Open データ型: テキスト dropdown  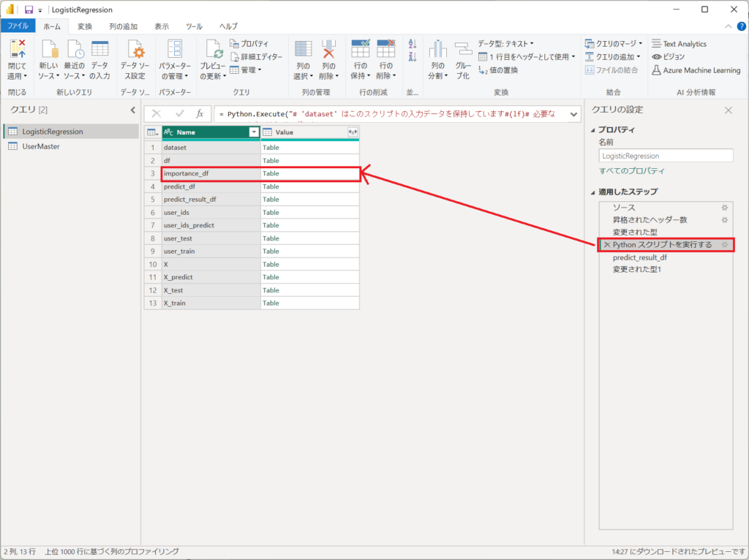pyautogui.click(x=506, y=44)
